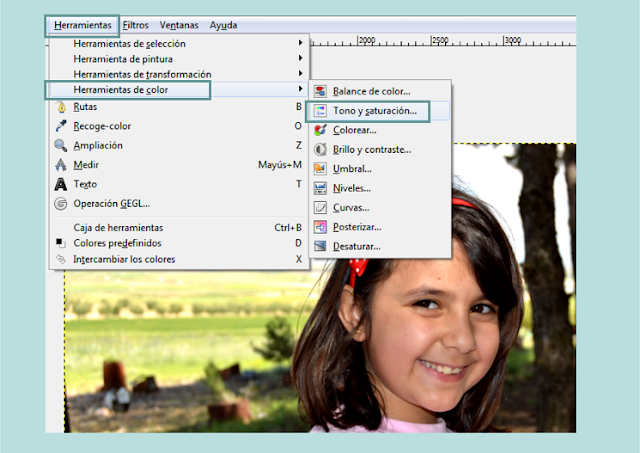Select the Rutas menu item

tap(178, 107)
